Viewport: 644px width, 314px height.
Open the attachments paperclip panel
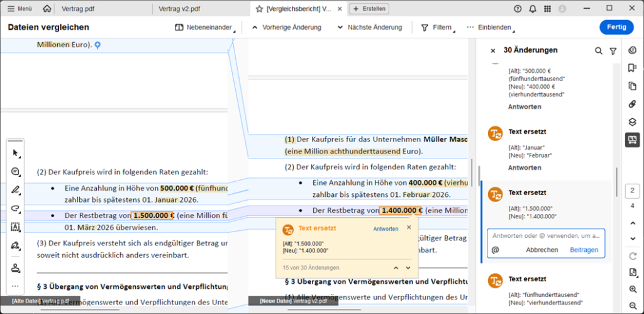tap(632, 104)
